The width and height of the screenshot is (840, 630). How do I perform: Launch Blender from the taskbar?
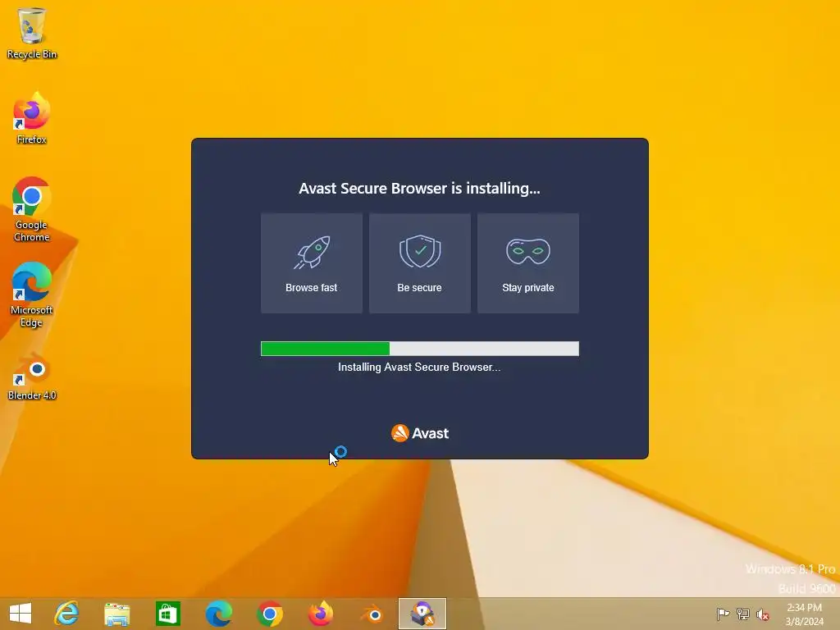pos(372,614)
